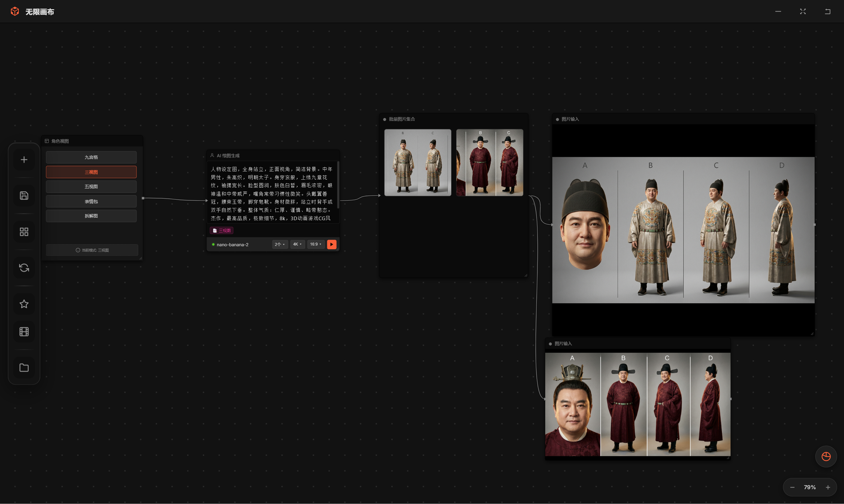
Task: Open the folder sidebar icon
Action: pyautogui.click(x=24, y=368)
